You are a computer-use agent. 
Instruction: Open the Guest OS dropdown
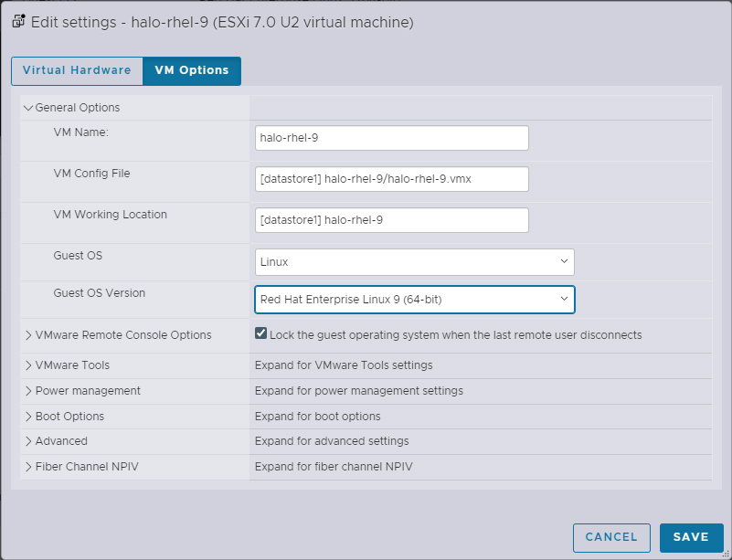(414, 262)
